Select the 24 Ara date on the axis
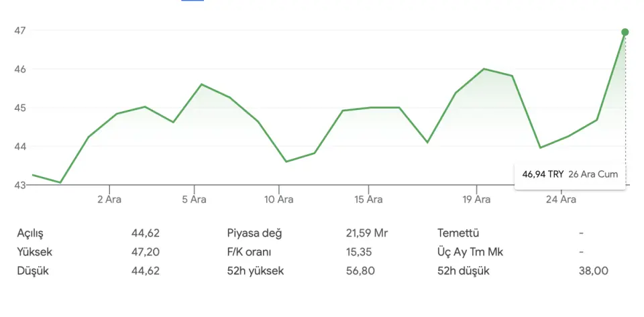 (561, 199)
